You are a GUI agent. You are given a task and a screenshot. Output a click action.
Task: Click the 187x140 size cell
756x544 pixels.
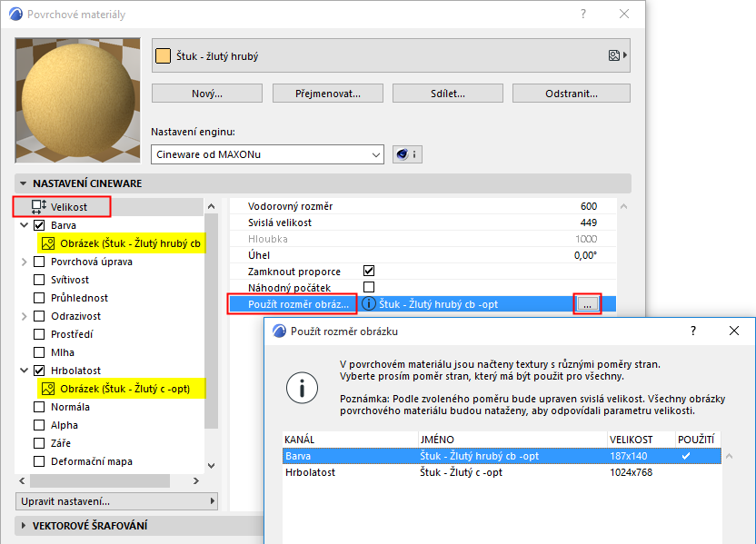628,456
